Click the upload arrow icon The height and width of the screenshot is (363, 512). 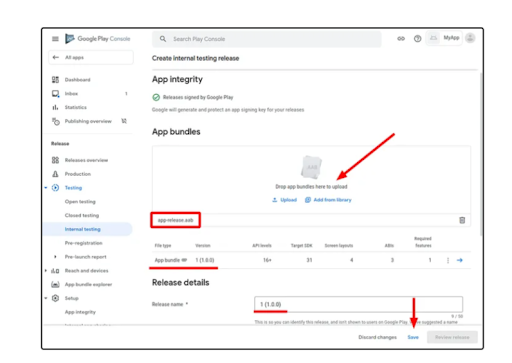[275, 200]
